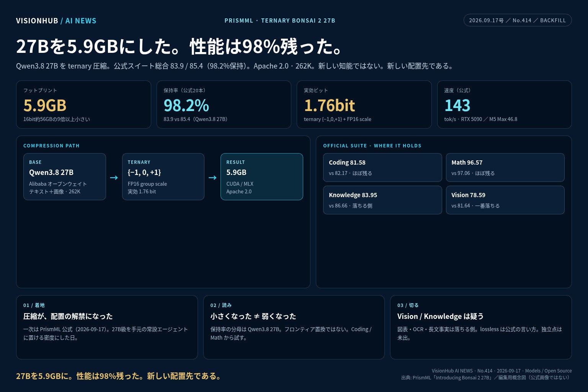The height and width of the screenshot is (392, 588).
Task: Select the text 16bit約56GBの9倍以上小さい
Action: pos(57,119)
